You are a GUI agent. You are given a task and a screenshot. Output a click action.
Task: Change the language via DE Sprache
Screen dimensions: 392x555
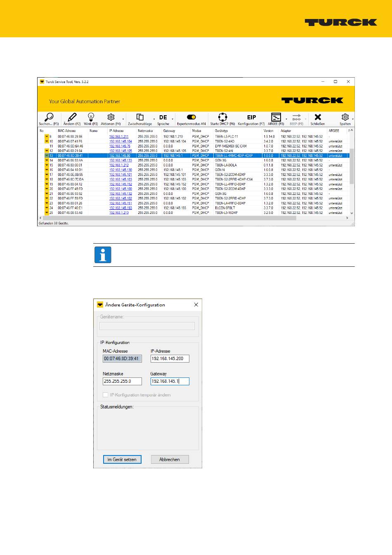tap(163, 119)
